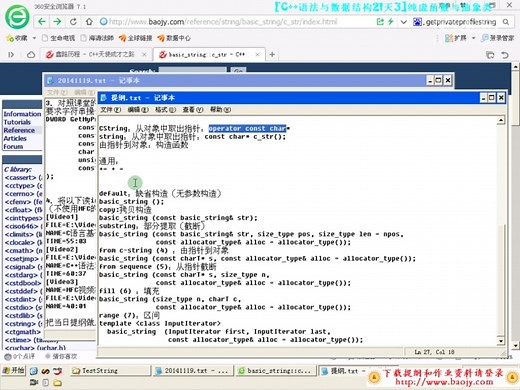Go to the browser home icon
The height and width of the screenshot is (390, 520).
[x=89, y=22]
